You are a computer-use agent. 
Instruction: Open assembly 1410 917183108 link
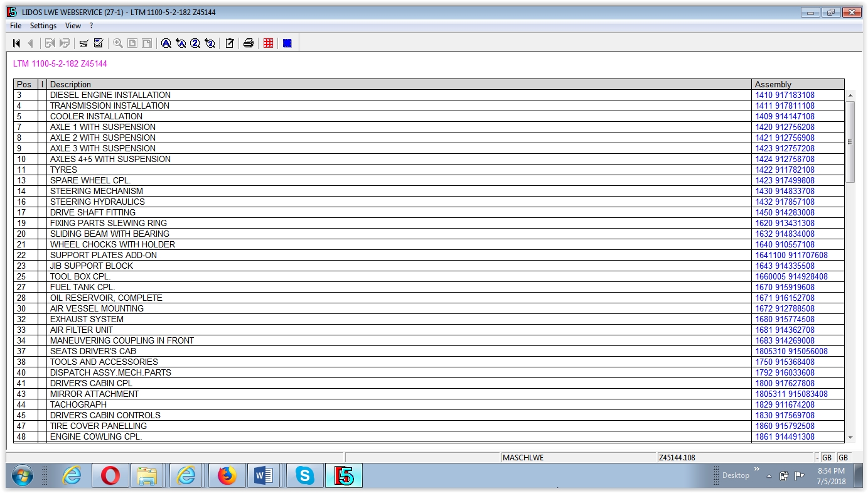tap(785, 95)
